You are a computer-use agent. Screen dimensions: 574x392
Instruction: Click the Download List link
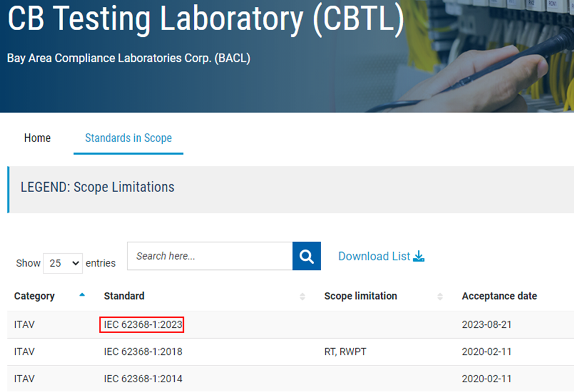374,256
